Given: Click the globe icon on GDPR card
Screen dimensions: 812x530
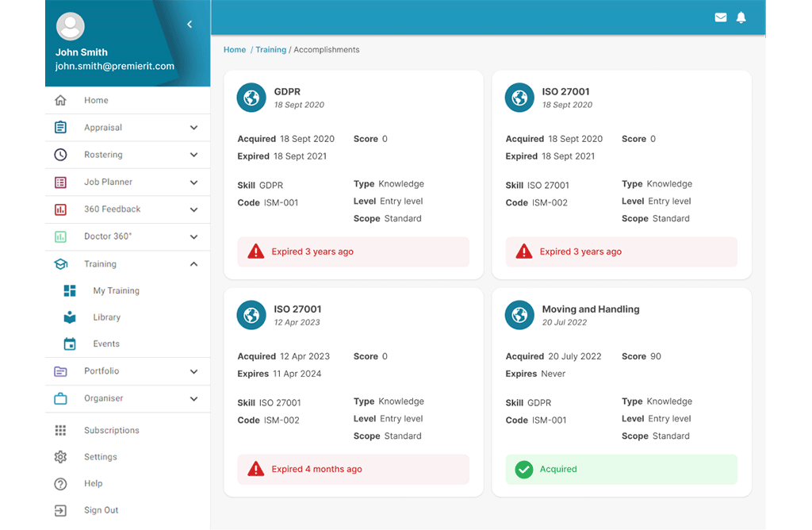Looking at the screenshot, I should pyautogui.click(x=251, y=98).
